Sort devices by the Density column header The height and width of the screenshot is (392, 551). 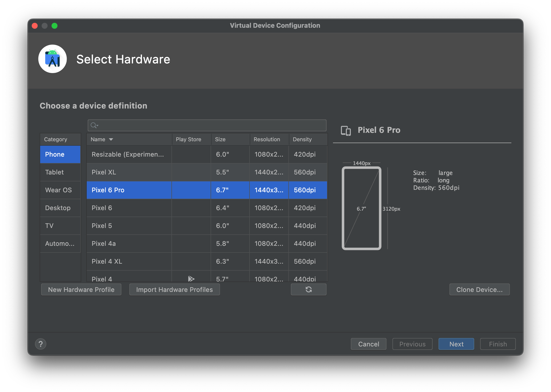coord(302,140)
